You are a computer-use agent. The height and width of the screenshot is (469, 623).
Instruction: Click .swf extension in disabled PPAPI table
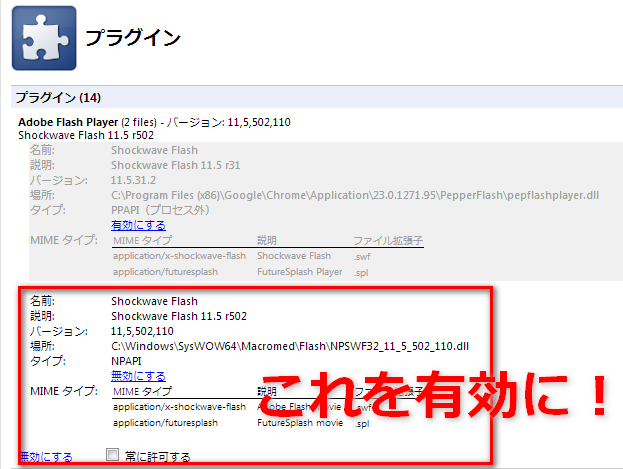pyautogui.click(x=362, y=257)
